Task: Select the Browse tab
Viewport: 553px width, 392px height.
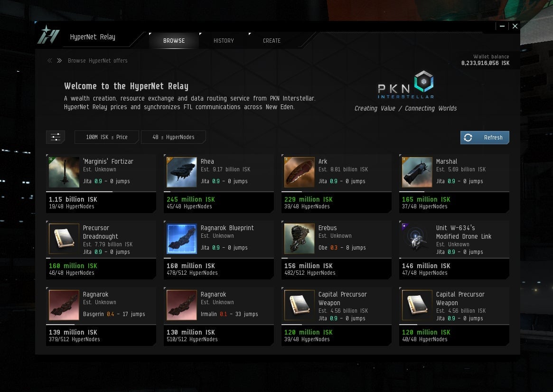Action: [174, 41]
